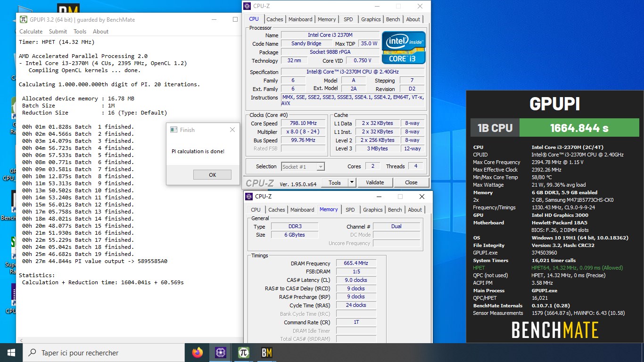Open the Socket #1 selection combo box
644x362 pixels.
coord(303,166)
